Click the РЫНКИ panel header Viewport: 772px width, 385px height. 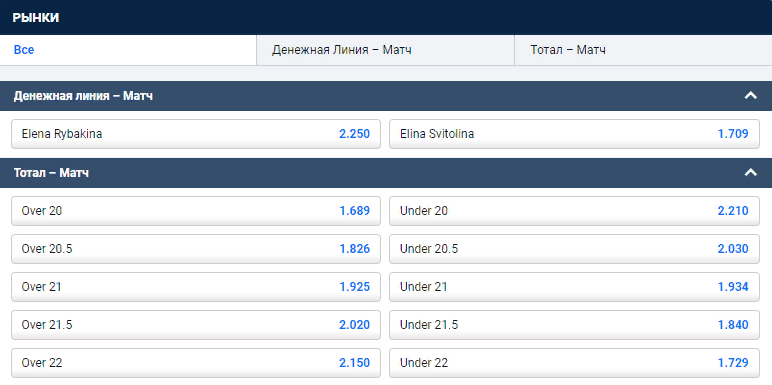coord(386,17)
